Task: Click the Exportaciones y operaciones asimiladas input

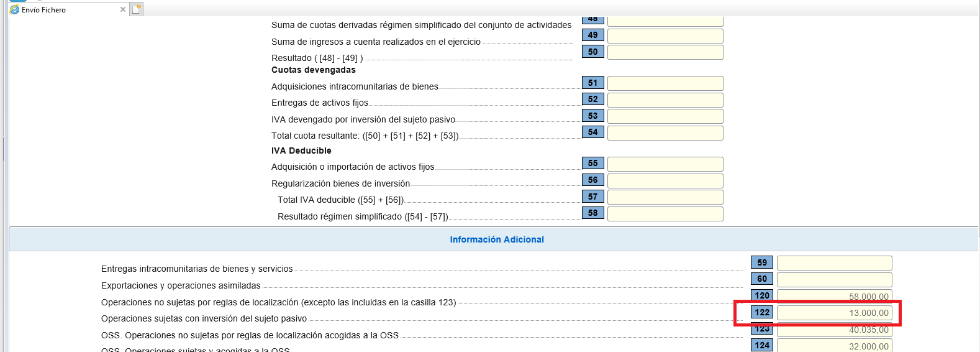Action: (834, 280)
